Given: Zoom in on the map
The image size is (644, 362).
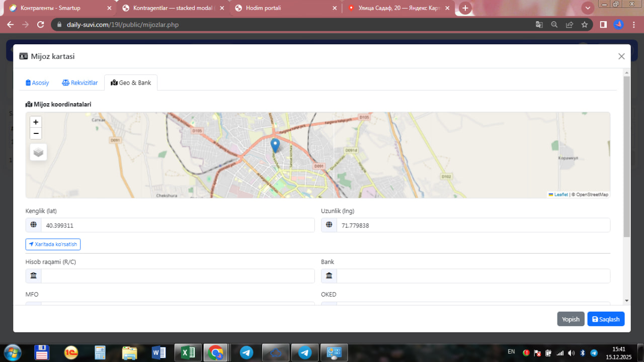Looking at the screenshot, I should click(x=36, y=122).
